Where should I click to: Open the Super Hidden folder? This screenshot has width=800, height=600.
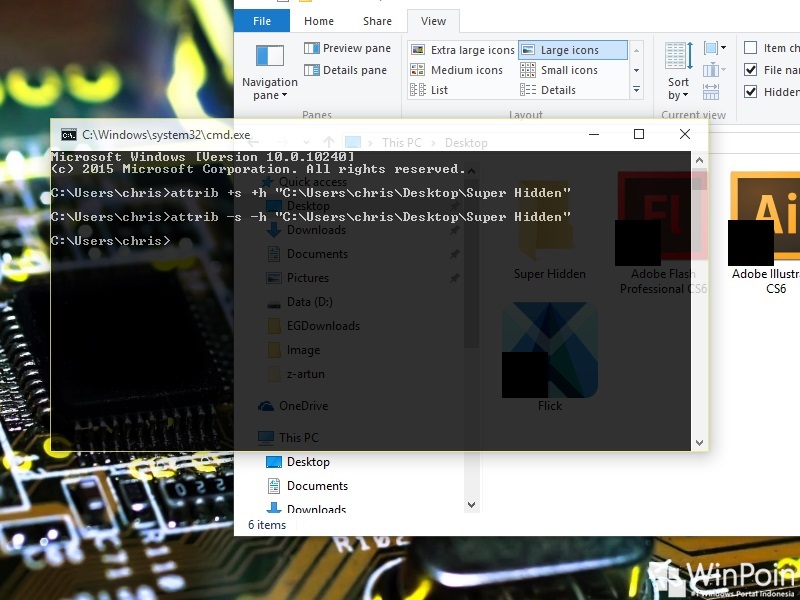[549, 230]
